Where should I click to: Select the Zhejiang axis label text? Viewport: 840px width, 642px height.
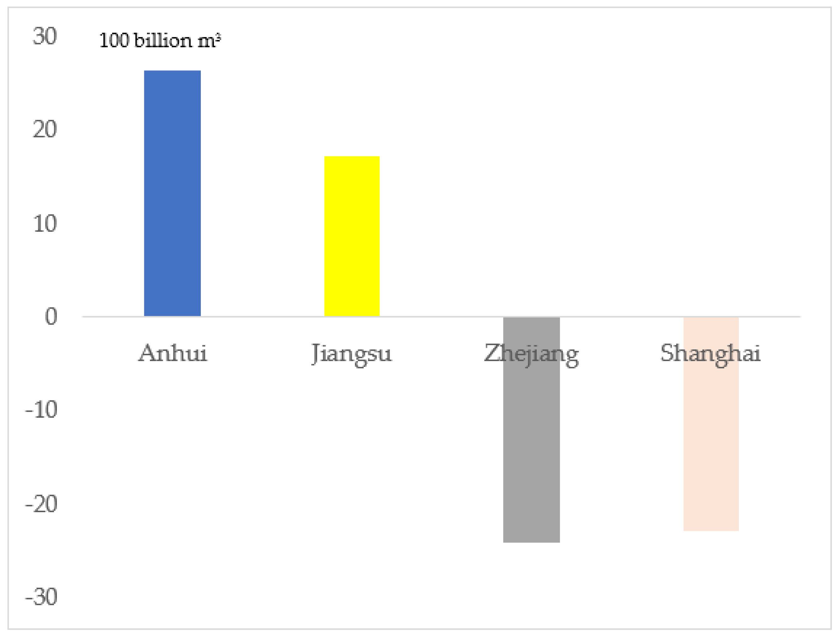[531, 354]
